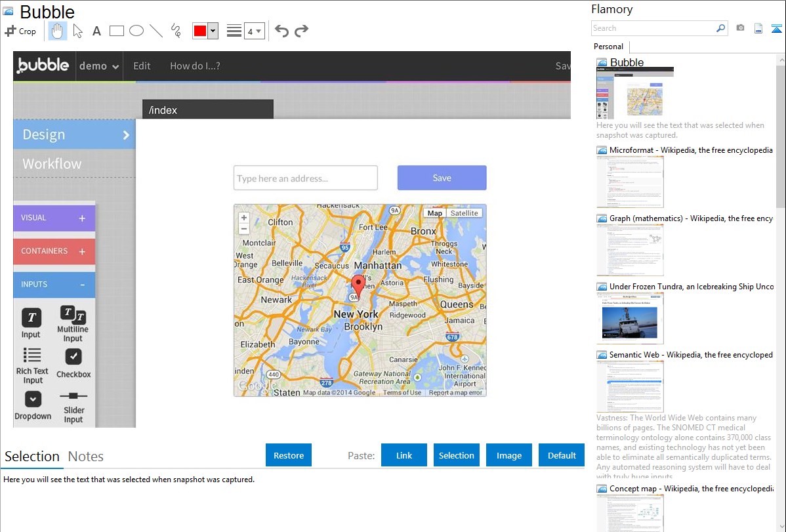This screenshot has height=532, width=786.
Task: Pick the ellipse shape tool
Action: (x=136, y=31)
